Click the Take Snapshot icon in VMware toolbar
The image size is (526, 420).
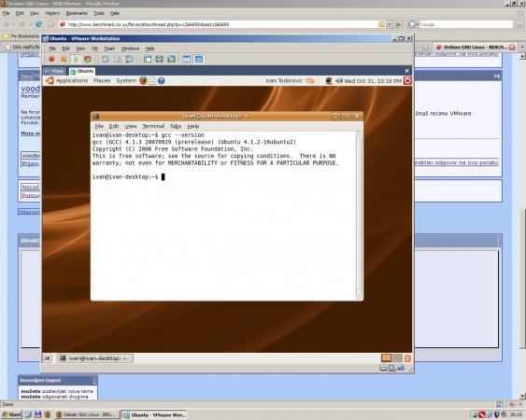click(x=106, y=60)
